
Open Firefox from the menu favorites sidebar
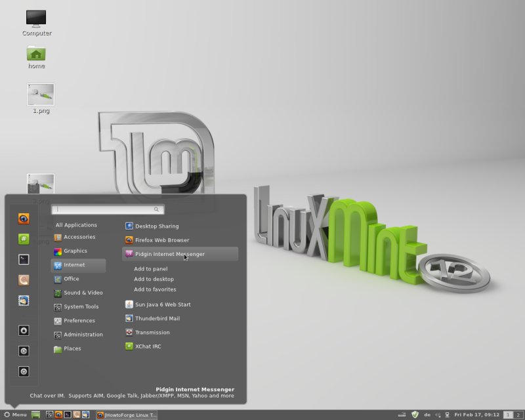tap(24, 219)
